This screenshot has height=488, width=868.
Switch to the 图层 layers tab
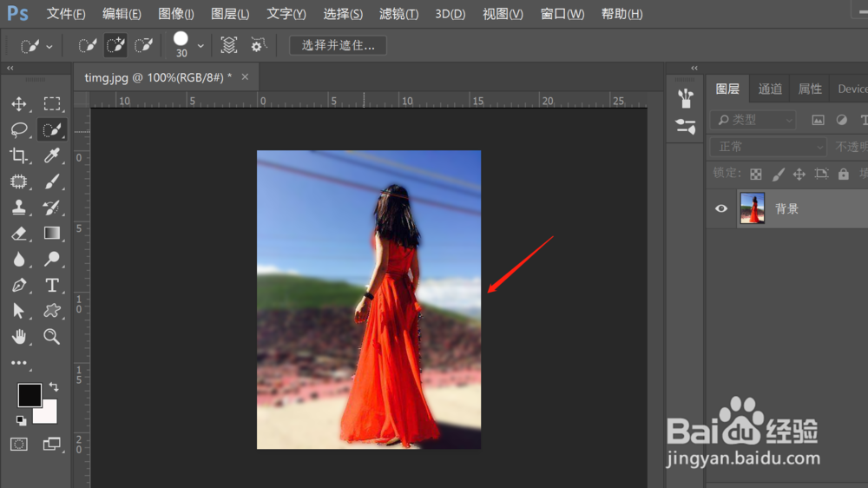727,89
